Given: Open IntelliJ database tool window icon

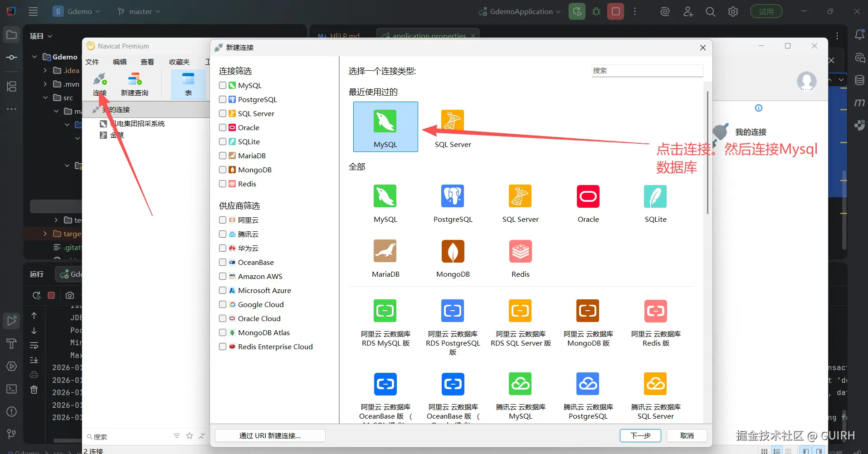Looking at the screenshot, I should point(859,80).
